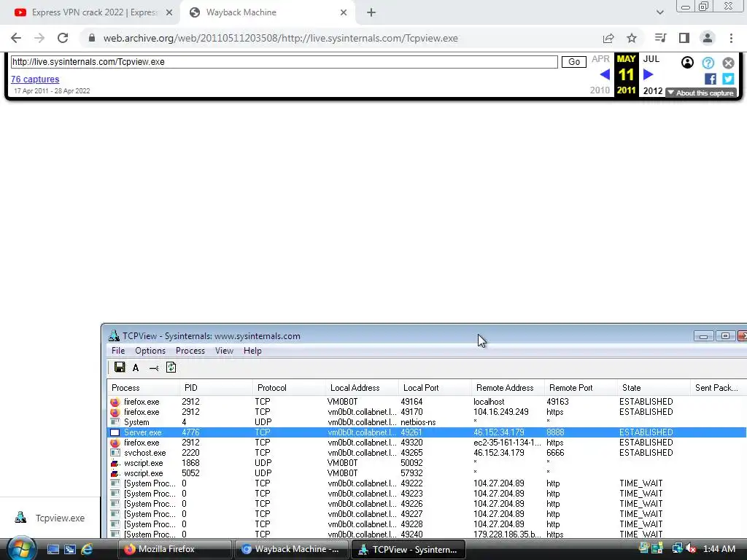Close the Express VPN crack YouTube tab

[169, 12]
